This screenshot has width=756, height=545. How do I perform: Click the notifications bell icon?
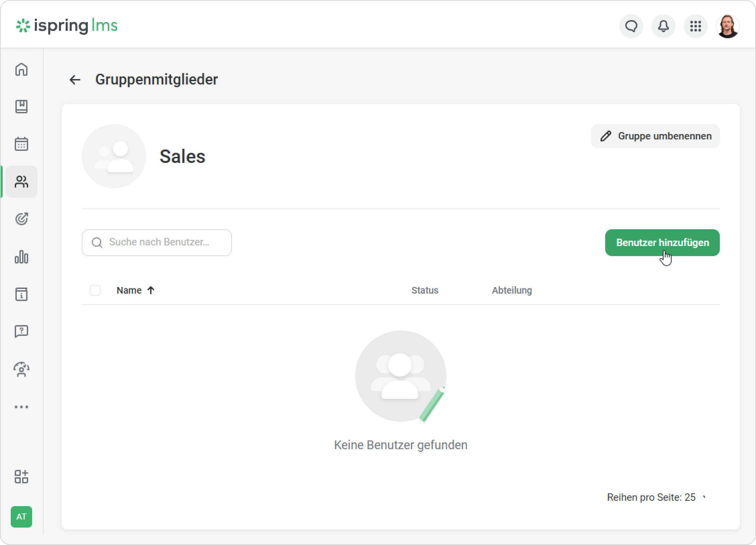tap(663, 26)
